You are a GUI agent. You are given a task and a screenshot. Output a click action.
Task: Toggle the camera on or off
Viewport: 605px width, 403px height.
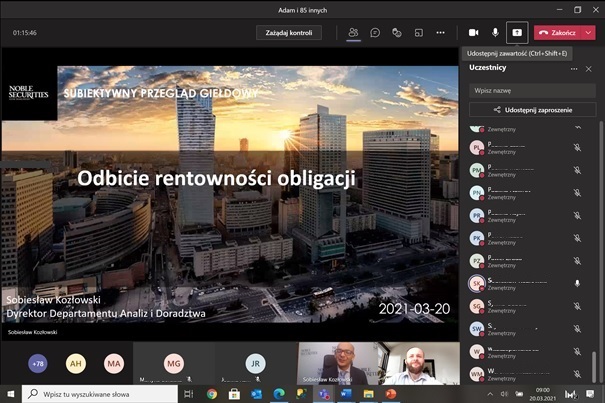click(474, 32)
